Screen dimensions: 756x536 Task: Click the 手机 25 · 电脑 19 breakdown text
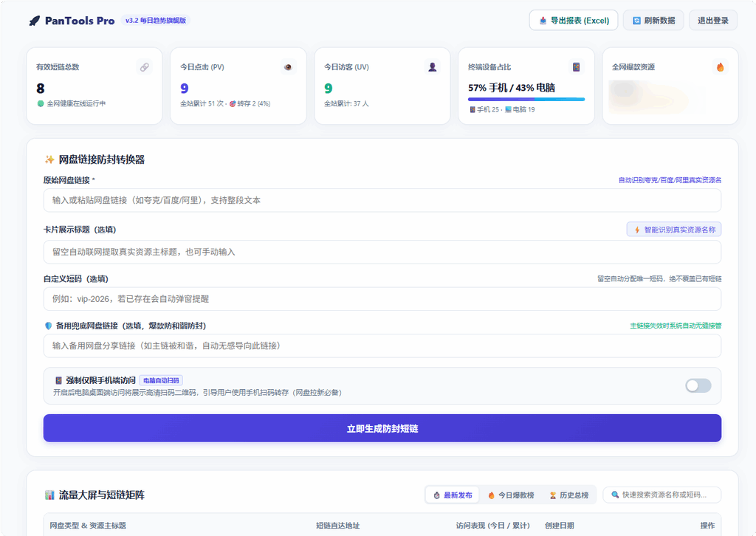tap(502, 109)
